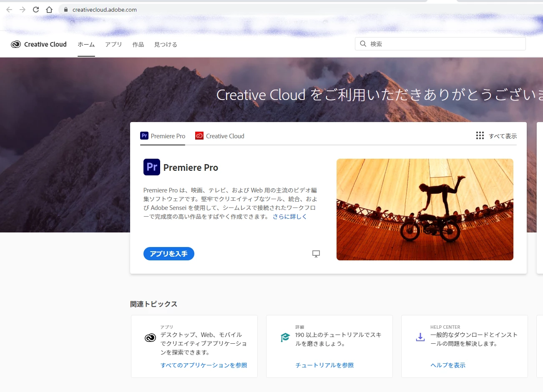Open the アプリ navigation tab

click(x=113, y=45)
